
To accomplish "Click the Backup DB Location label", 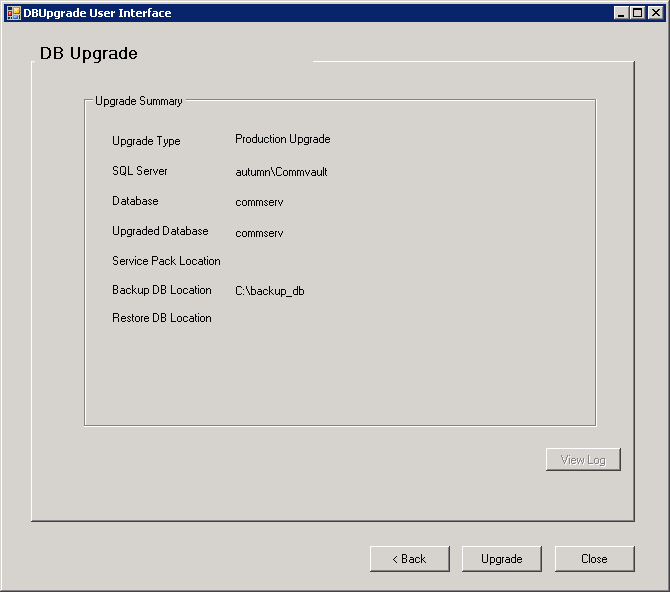I will [x=162, y=290].
